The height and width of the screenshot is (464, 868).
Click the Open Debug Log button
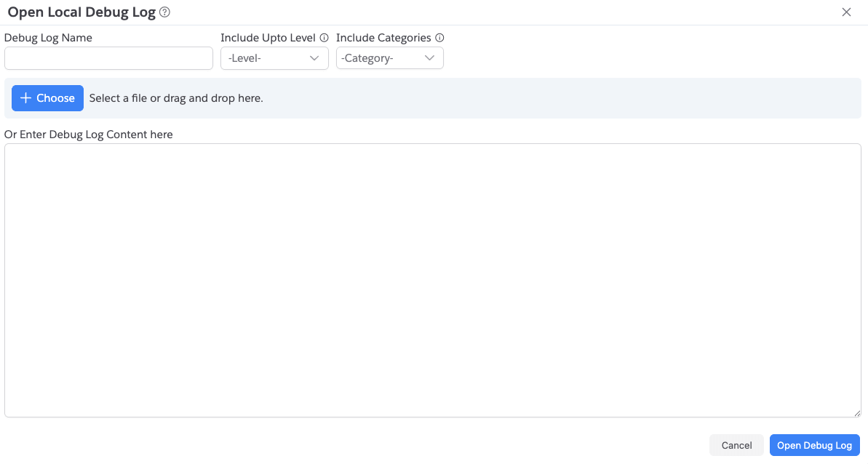(814, 445)
